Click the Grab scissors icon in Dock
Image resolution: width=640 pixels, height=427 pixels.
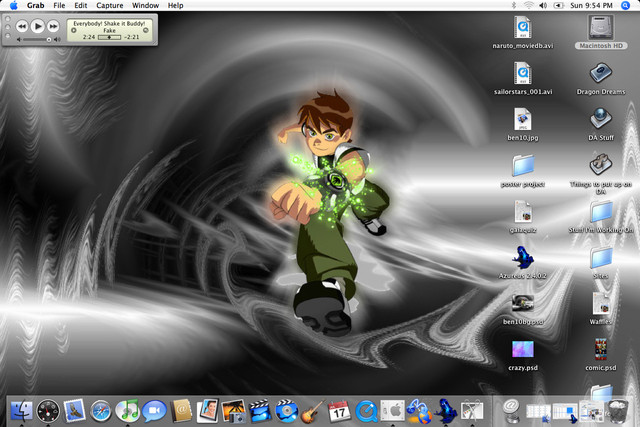pyautogui.click(x=472, y=411)
